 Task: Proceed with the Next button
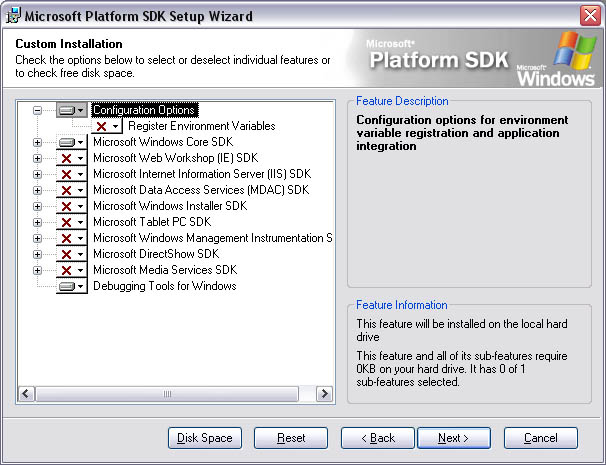tap(454, 438)
